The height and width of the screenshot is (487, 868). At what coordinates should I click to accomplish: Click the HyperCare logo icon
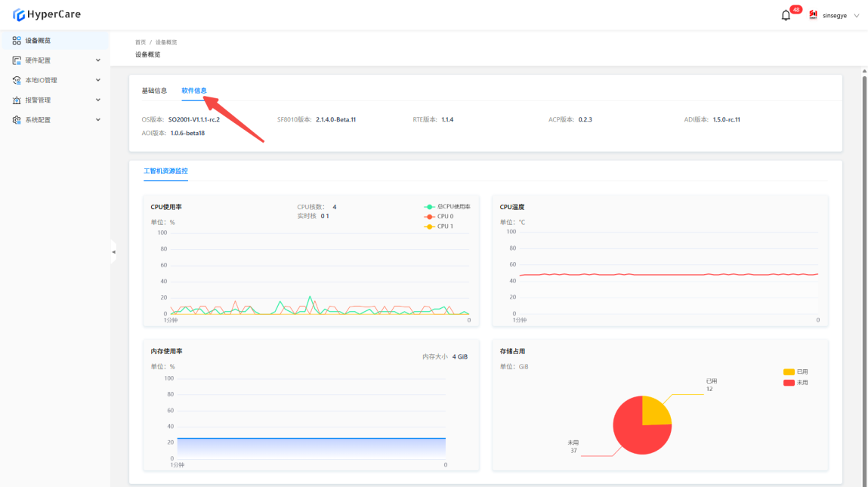click(x=18, y=14)
